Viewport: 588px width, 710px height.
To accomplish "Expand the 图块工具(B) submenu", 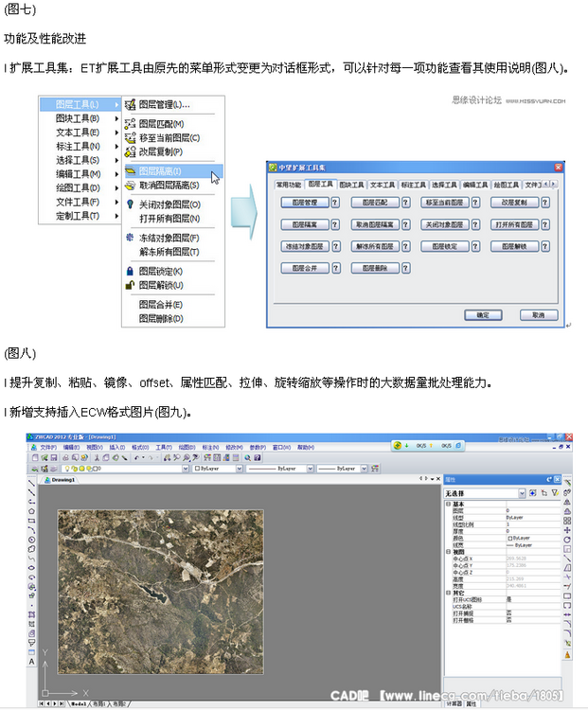I will tap(80, 118).
